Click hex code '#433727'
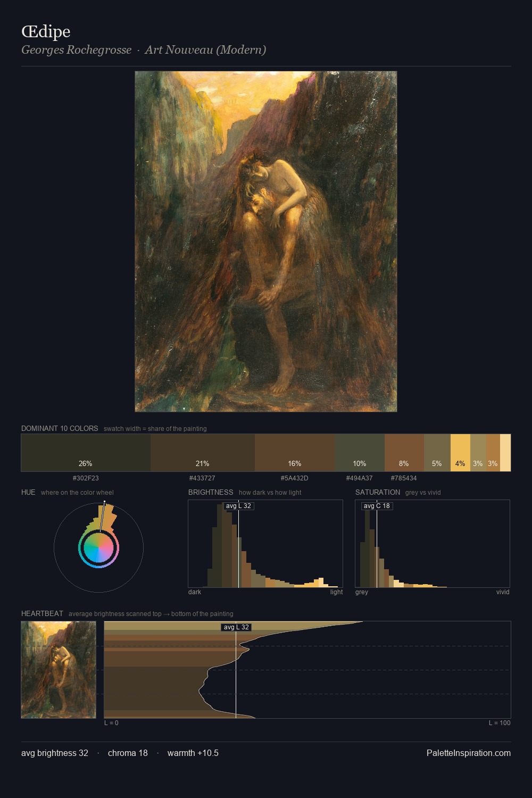Screen dimensions: 532x798 point(202,478)
